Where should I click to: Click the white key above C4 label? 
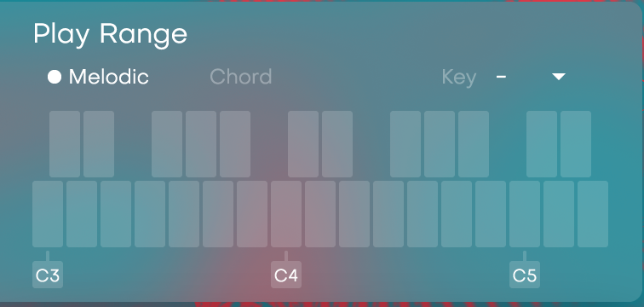point(286,214)
